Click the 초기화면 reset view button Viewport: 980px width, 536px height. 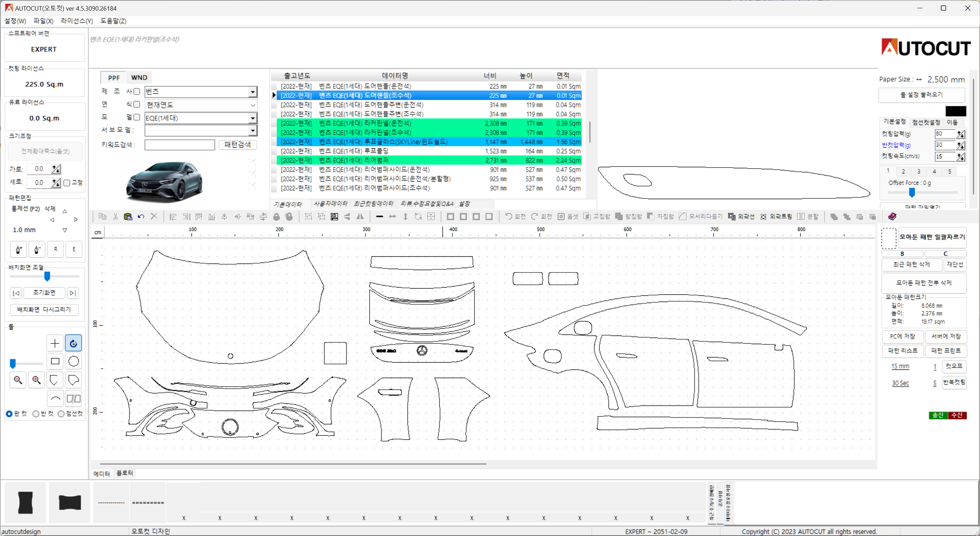click(44, 293)
